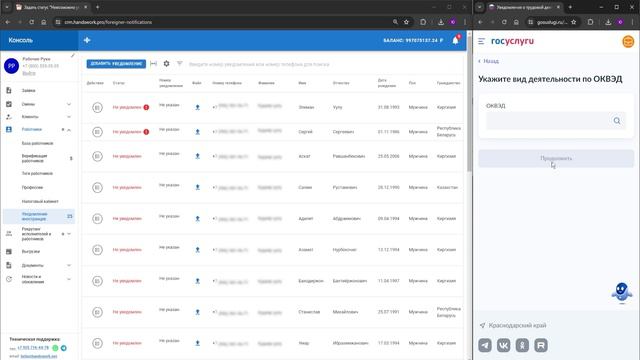Open Профессии submenu item
The width and height of the screenshot is (640, 360).
(x=32, y=187)
